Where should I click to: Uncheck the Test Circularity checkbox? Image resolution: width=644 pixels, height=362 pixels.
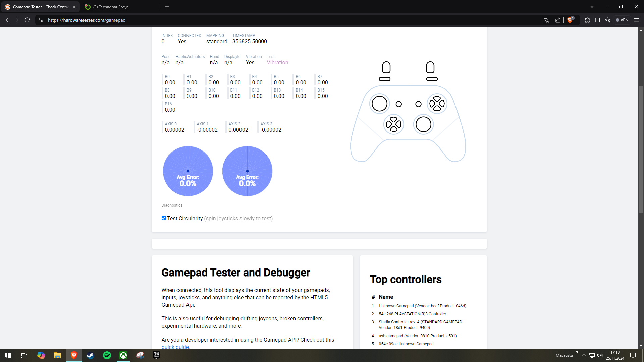(164, 218)
